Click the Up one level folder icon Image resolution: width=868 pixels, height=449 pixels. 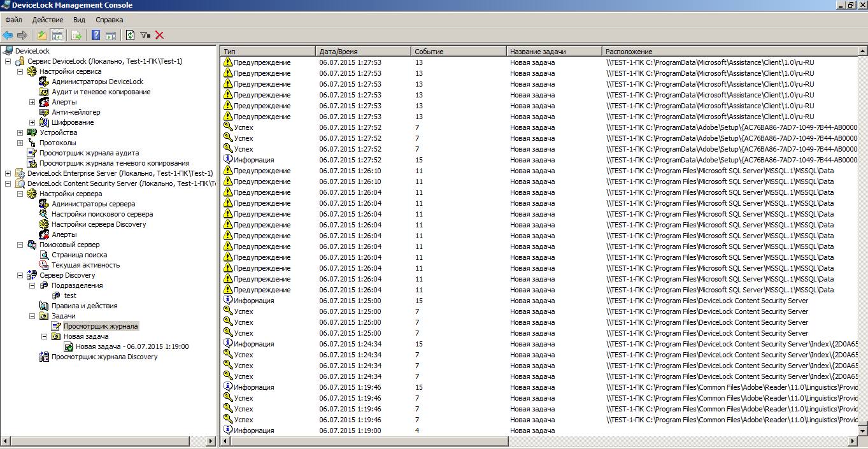point(42,36)
